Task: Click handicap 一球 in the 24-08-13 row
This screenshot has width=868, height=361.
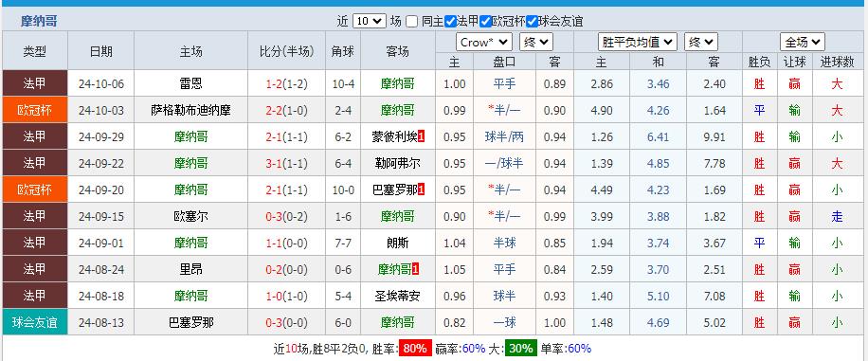Action: point(504,323)
